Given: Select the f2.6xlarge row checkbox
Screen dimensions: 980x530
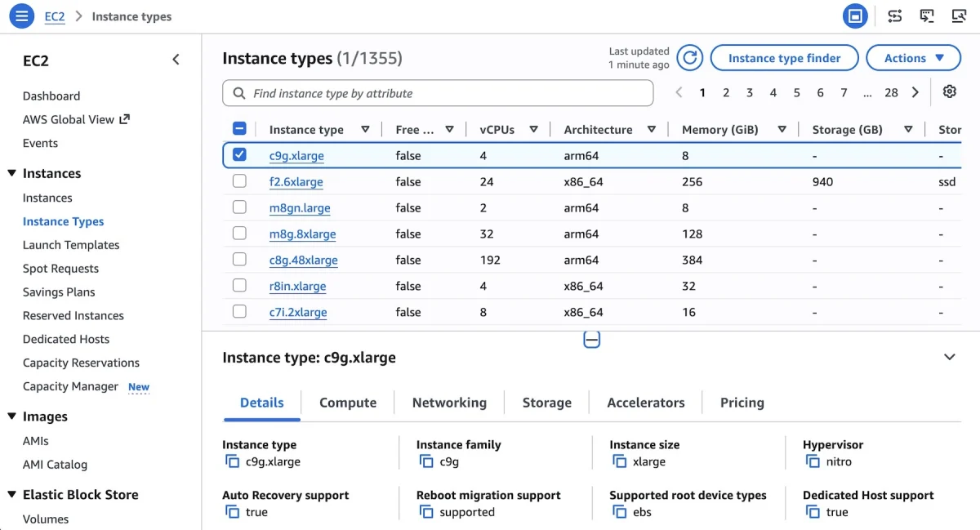Looking at the screenshot, I should (239, 181).
